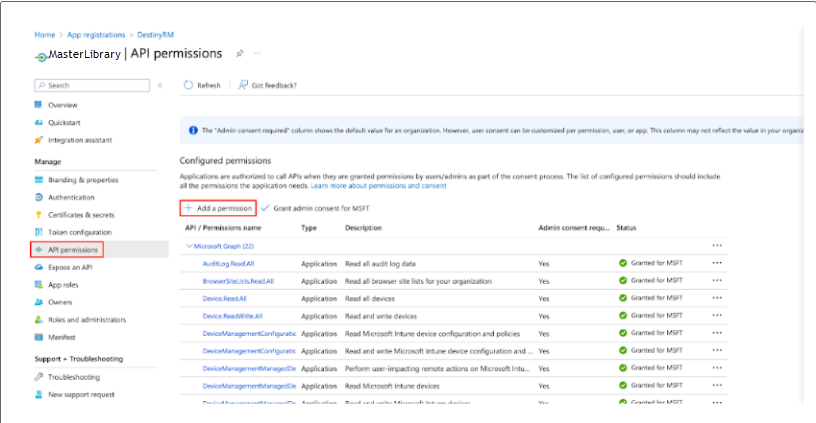Collapse the sidebar with the double chevron
816x423 pixels.
pyautogui.click(x=160, y=85)
